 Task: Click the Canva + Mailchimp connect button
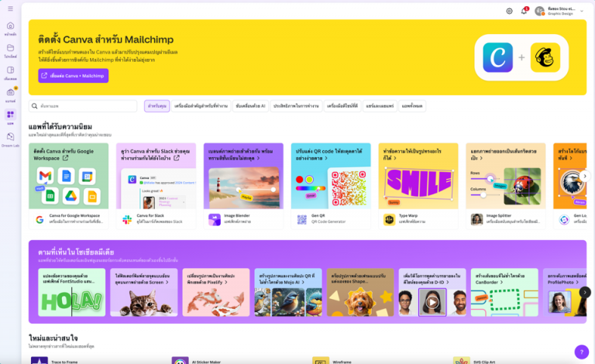click(x=74, y=75)
